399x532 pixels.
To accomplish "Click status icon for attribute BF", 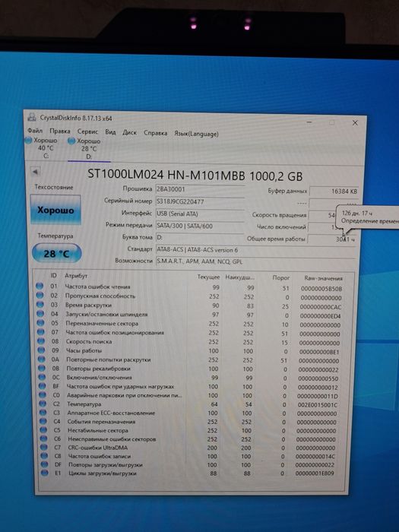I will pyautogui.click(x=42, y=386).
